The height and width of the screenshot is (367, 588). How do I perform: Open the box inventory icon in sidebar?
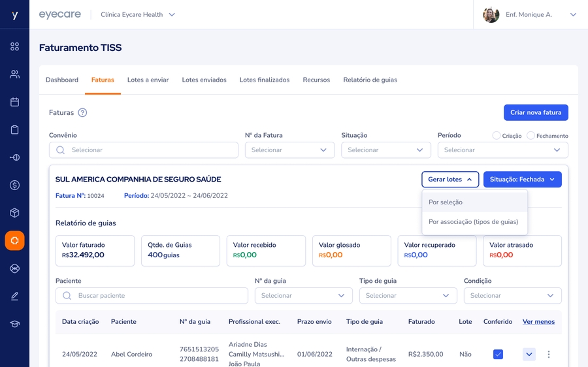point(14,213)
